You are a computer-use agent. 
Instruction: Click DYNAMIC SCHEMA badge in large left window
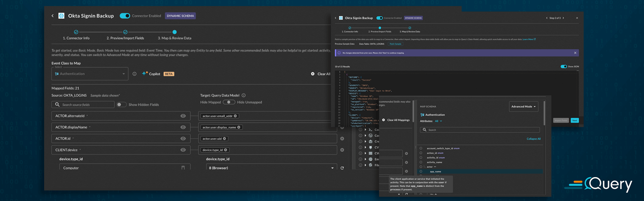click(180, 16)
